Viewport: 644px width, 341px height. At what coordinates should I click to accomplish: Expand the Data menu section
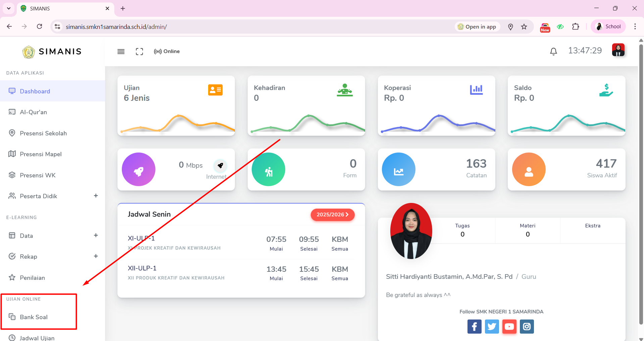click(96, 236)
